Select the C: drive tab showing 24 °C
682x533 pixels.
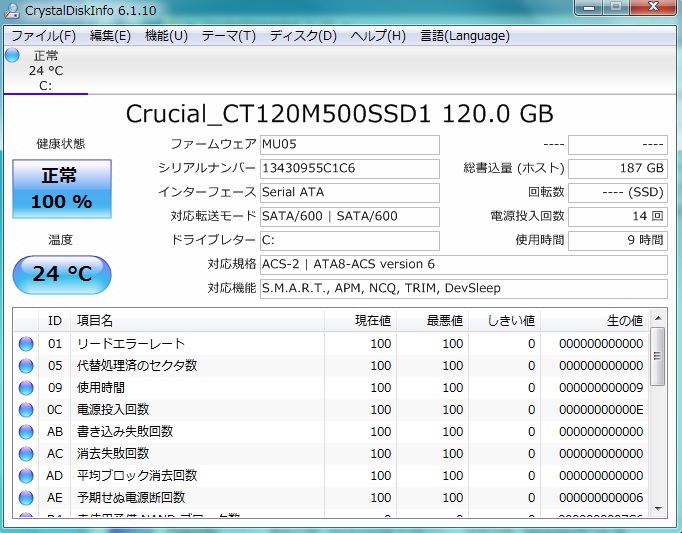[46, 70]
